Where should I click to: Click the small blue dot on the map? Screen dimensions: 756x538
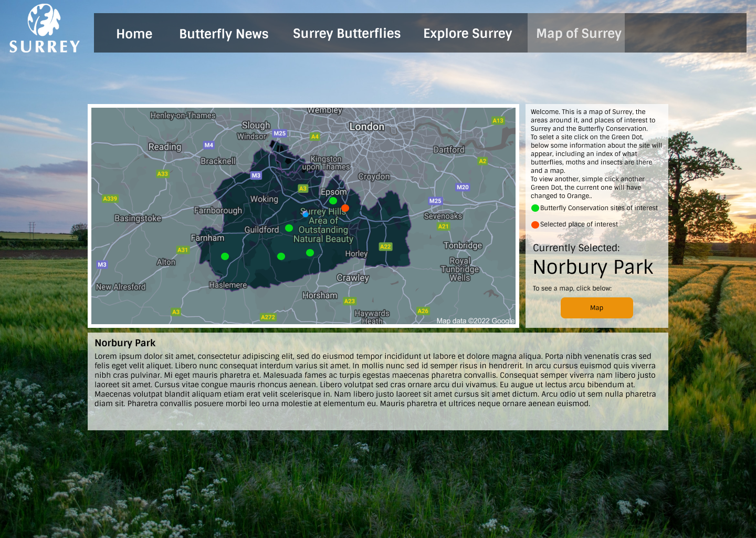point(306,214)
